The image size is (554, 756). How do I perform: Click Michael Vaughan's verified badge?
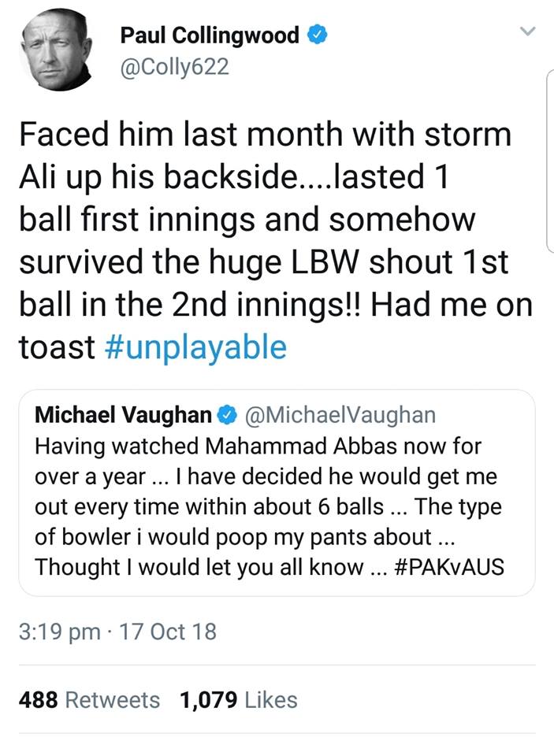pyautogui.click(x=228, y=413)
